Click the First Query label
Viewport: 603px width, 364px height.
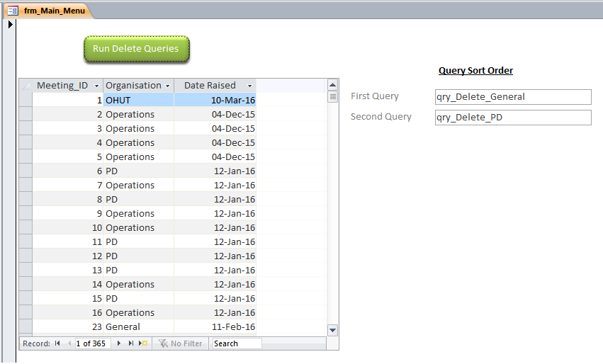pyautogui.click(x=375, y=96)
